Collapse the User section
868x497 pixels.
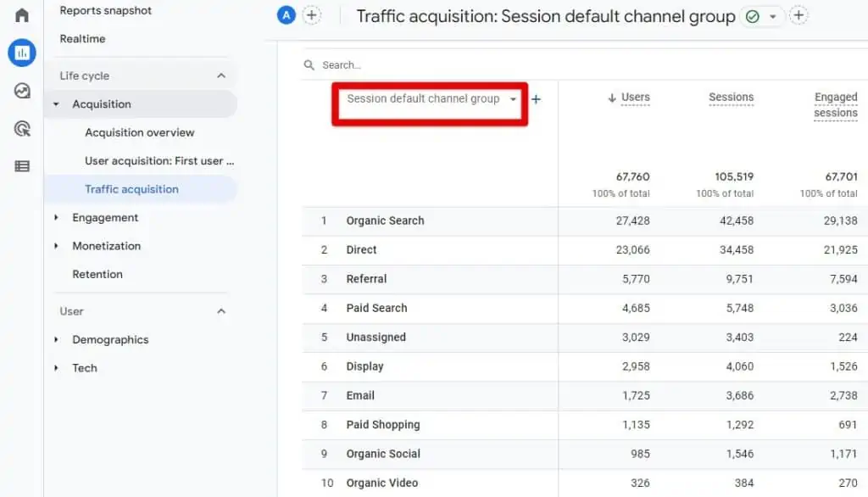(x=220, y=311)
